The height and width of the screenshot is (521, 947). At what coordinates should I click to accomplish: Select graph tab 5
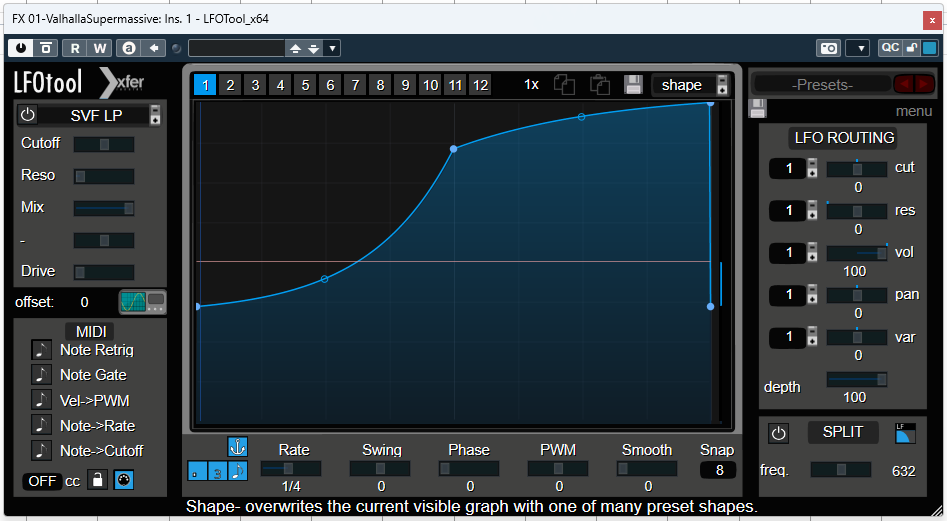point(305,85)
